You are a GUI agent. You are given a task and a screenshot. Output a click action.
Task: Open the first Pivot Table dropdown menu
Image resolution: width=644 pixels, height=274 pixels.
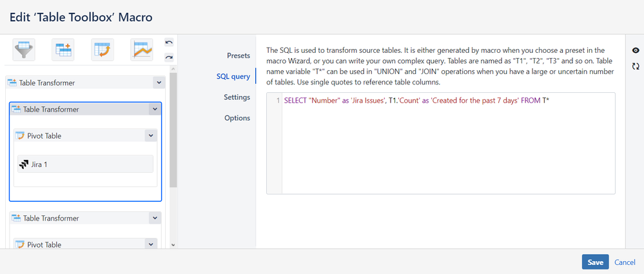[150, 135]
